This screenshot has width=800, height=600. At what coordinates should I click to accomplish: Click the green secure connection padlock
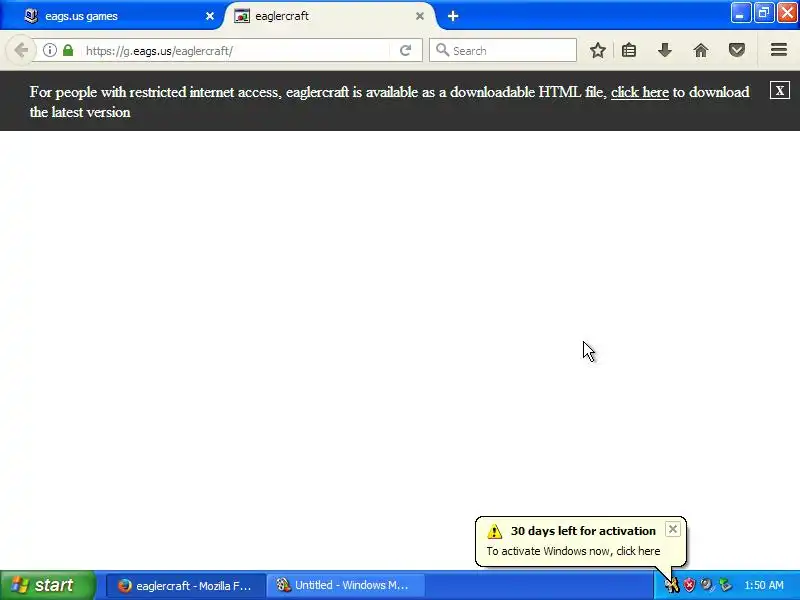[x=68, y=51]
